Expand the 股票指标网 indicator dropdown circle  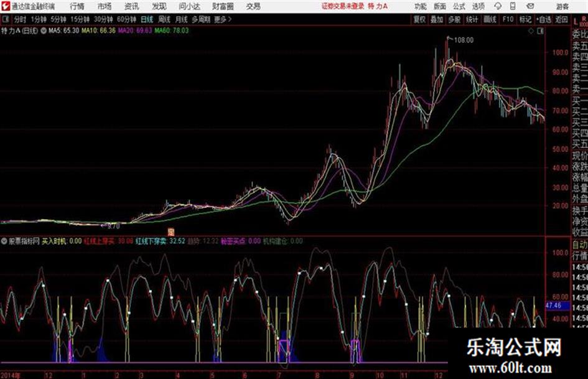click(x=4, y=241)
